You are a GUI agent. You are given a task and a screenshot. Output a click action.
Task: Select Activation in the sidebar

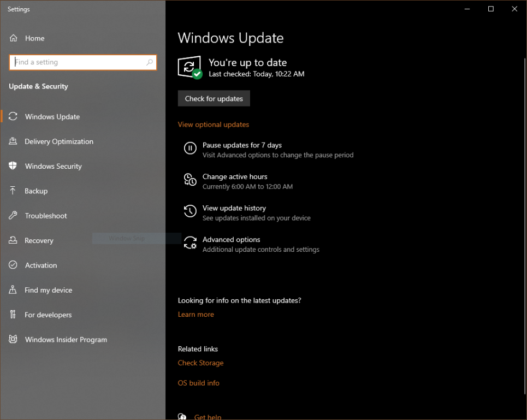(41, 265)
